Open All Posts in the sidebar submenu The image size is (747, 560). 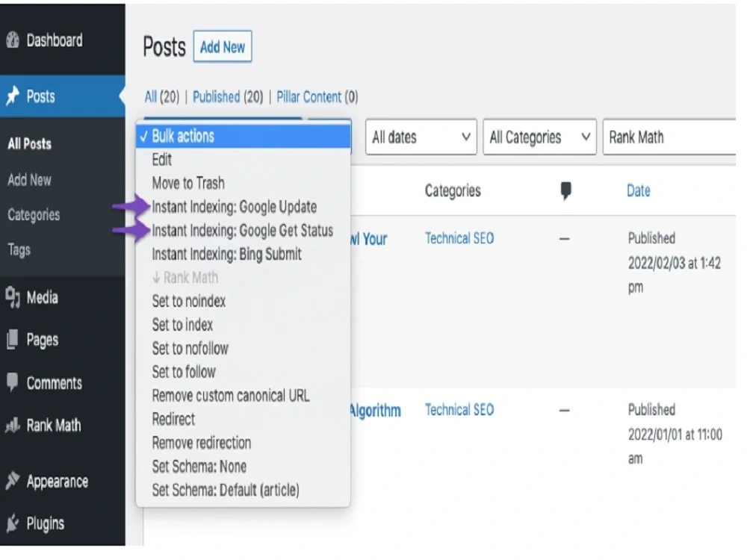coord(30,144)
